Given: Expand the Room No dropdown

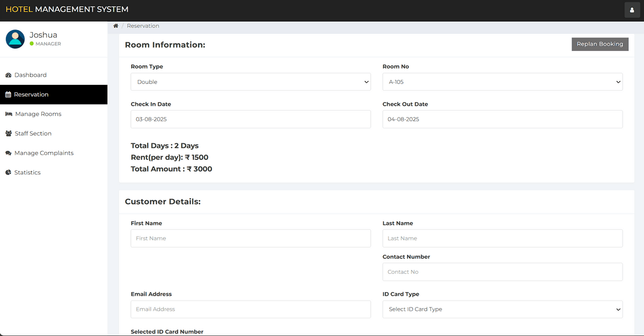Looking at the screenshot, I should tap(502, 82).
